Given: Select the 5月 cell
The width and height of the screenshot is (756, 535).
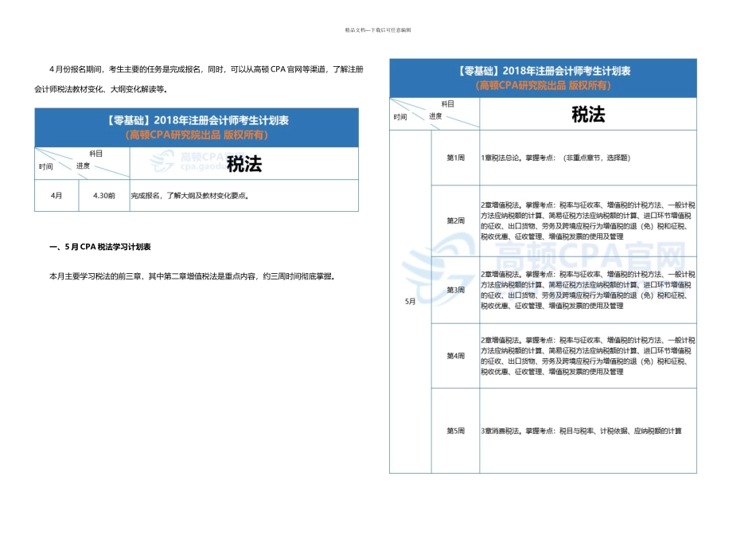Looking at the screenshot, I should point(411,302).
